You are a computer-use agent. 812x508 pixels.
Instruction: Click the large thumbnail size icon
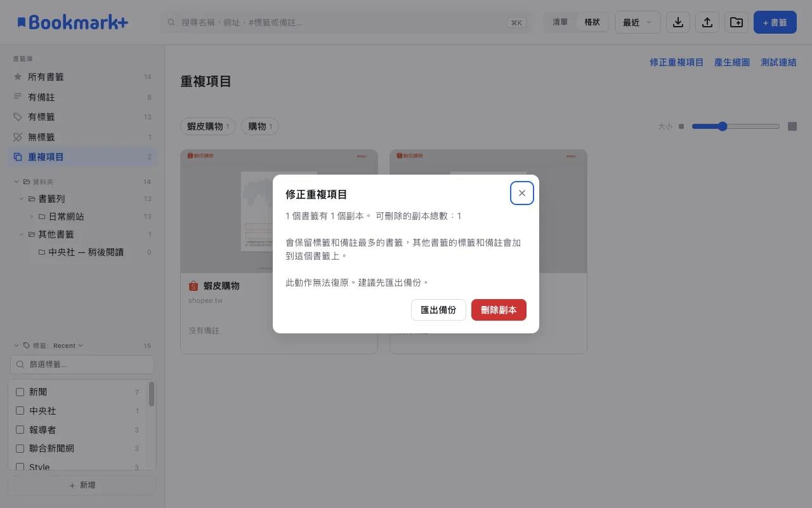pos(792,126)
